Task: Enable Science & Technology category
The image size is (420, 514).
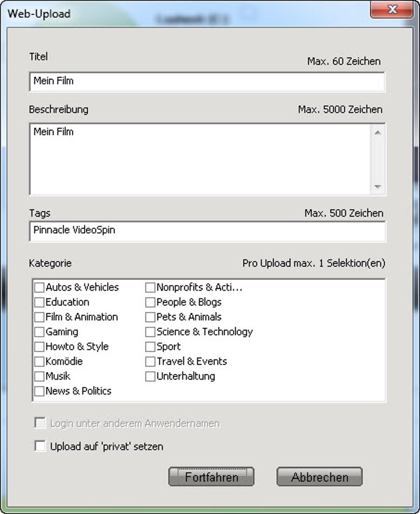Action: (x=150, y=332)
